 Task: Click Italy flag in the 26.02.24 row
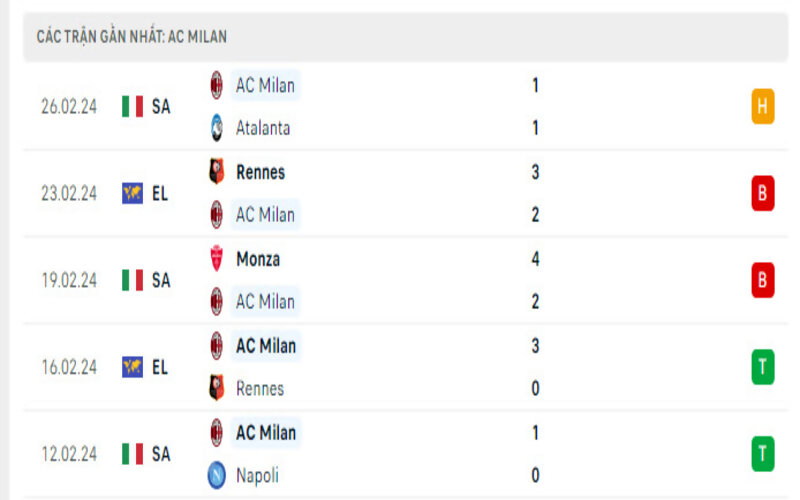tap(132, 106)
